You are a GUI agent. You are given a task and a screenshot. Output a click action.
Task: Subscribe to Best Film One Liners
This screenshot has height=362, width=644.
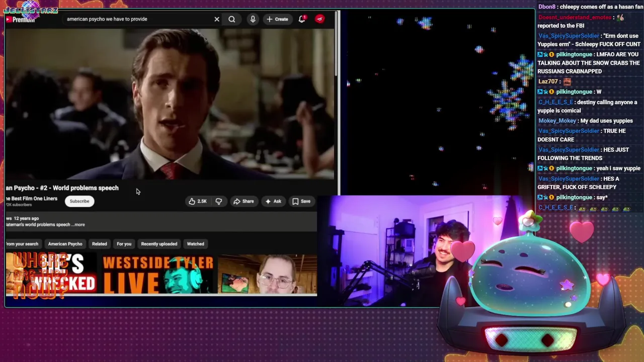79,201
